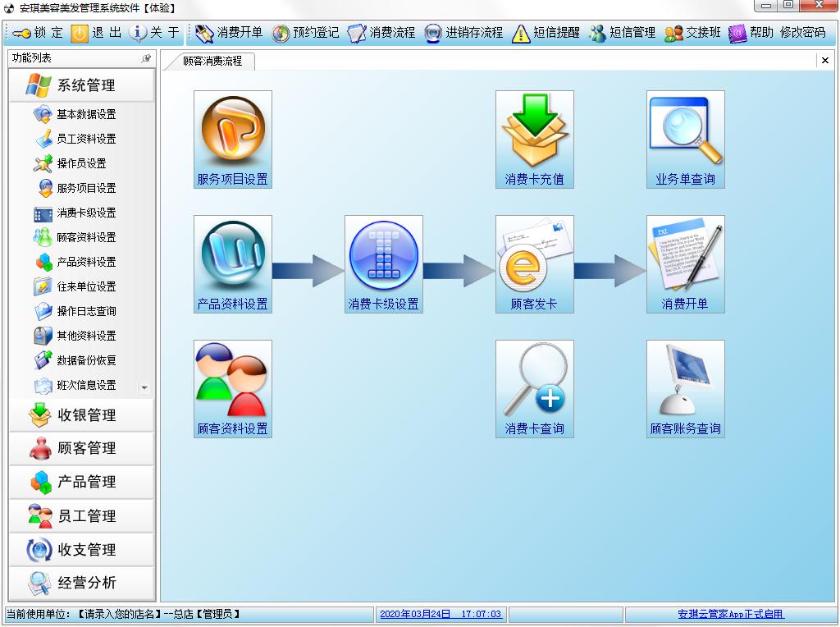Open the 顾客发卡 envelope icon
This screenshot has width=840, height=627.
pyautogui.click(x=534, y=264)
